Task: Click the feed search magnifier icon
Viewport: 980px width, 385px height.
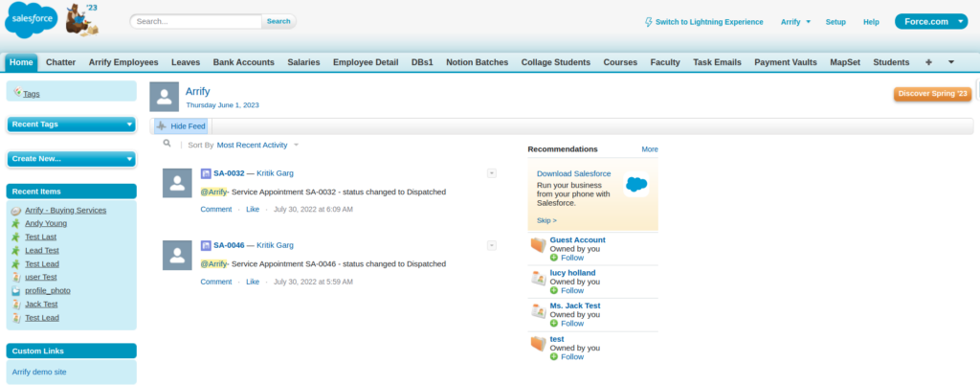Action: [167, 144]
